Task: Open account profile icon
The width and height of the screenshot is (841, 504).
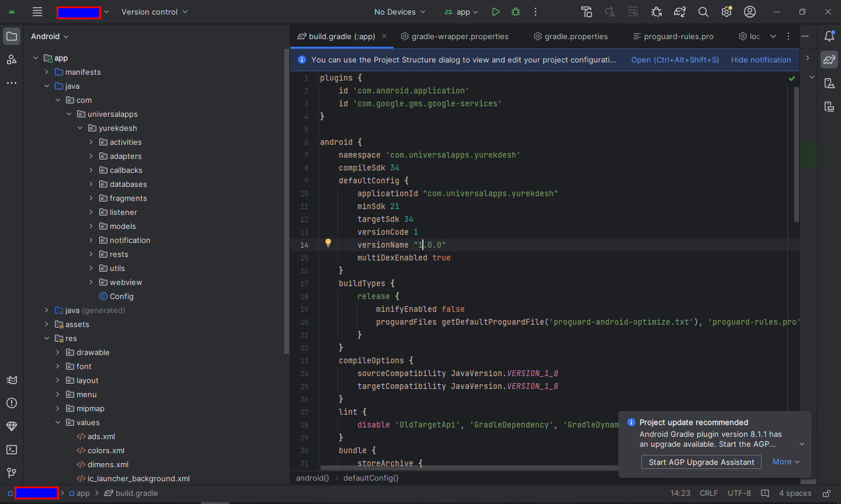Action: click(x=750, y=12)
